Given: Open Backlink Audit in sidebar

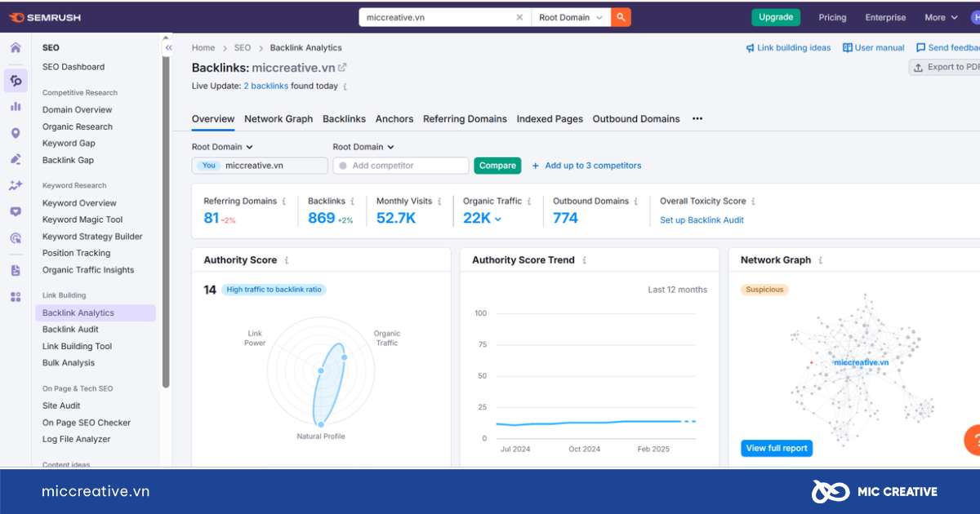Looking at the screenshot, I should (70, 330).
